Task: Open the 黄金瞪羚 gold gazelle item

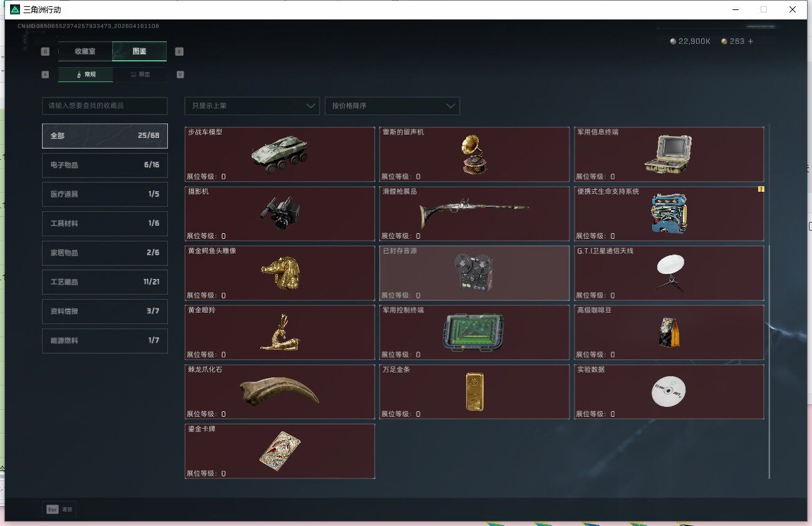Action: (x=279, y=332)
